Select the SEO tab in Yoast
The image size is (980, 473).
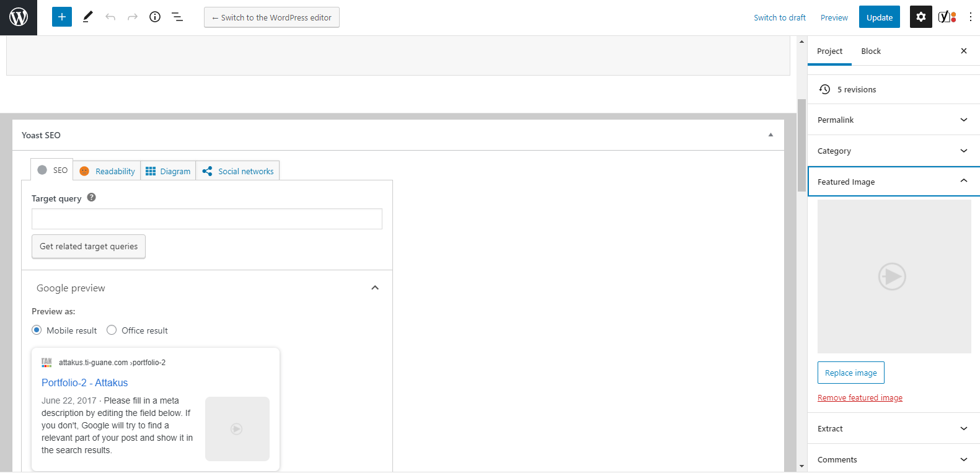pyautogui.click(x=52, y=170)
